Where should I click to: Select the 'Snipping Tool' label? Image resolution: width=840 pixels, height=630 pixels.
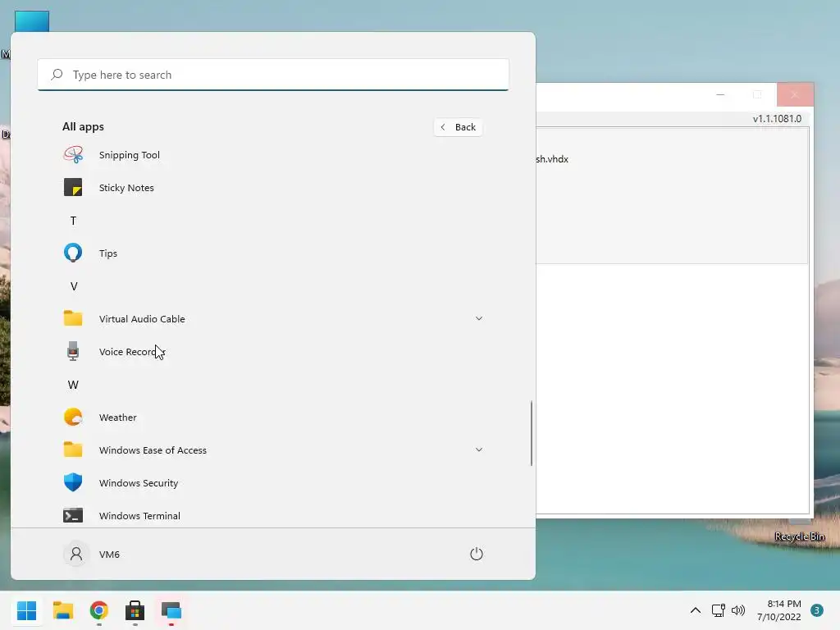[129, 155]
